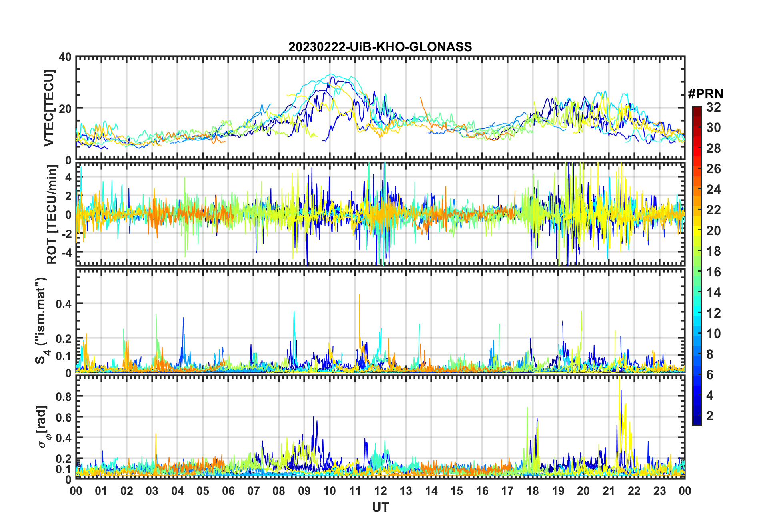Screen dimensions: 761x532
Task: Click x-axis tick label 21
Action: 609,491
